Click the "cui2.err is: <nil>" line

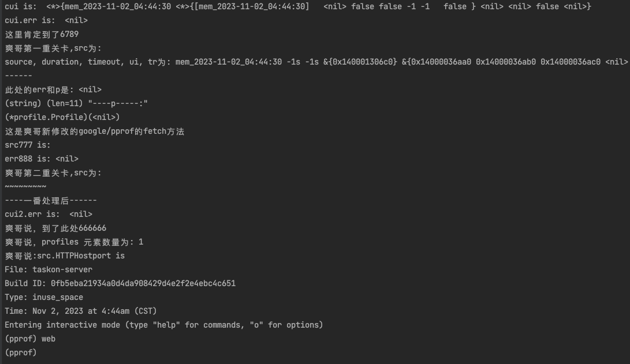[x=49, y=214]
